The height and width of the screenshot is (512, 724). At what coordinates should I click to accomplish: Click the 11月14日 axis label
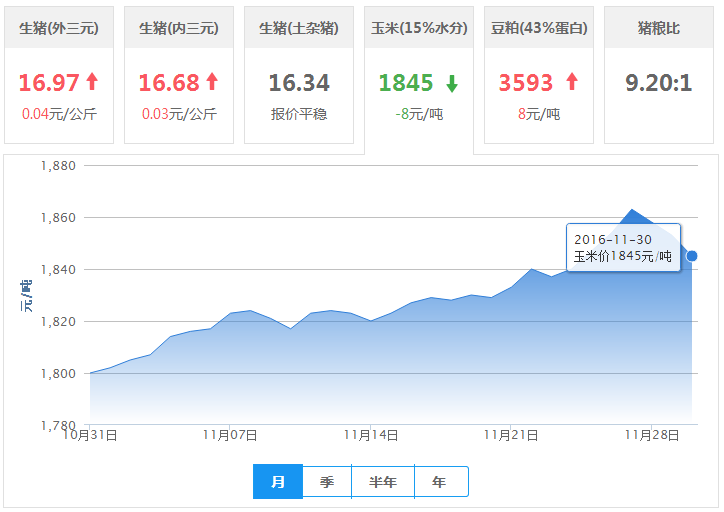pyautogui.click(x=371, y=435)
